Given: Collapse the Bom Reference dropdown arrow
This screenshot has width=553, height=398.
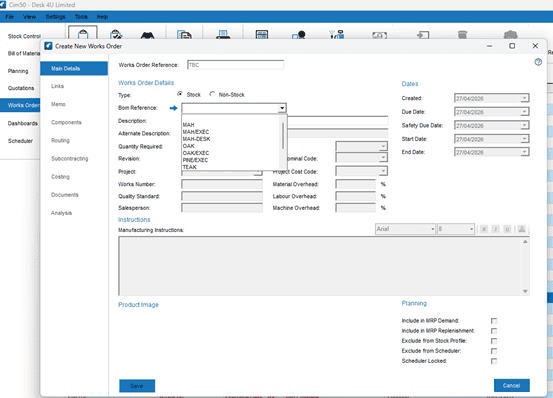Looking at the screenshot, I should [282, 108].
